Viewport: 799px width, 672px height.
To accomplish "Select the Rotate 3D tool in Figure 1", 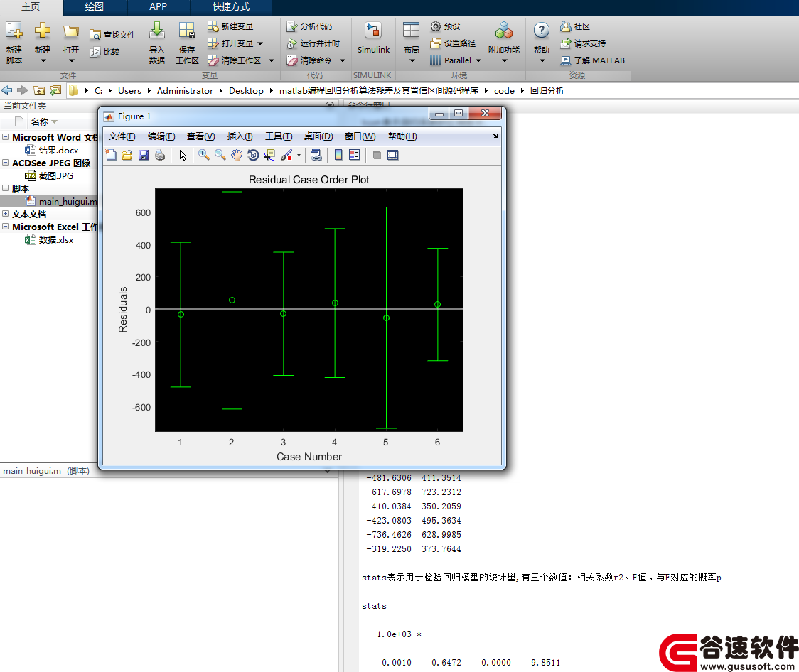I will [x=253, y=156].
